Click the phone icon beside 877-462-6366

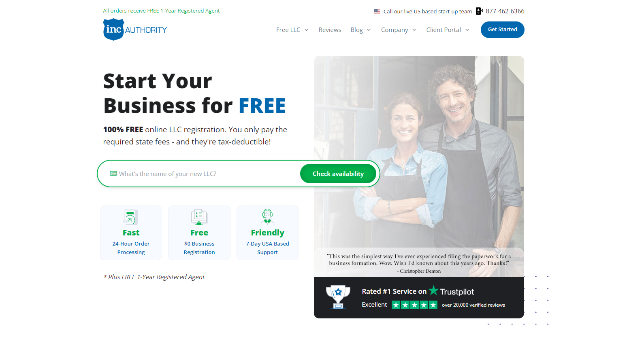(479, 11)
